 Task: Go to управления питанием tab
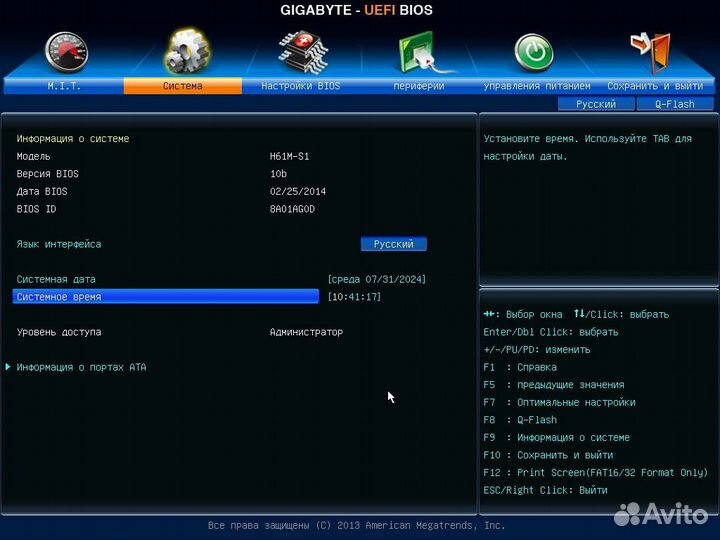pos(536,86)
